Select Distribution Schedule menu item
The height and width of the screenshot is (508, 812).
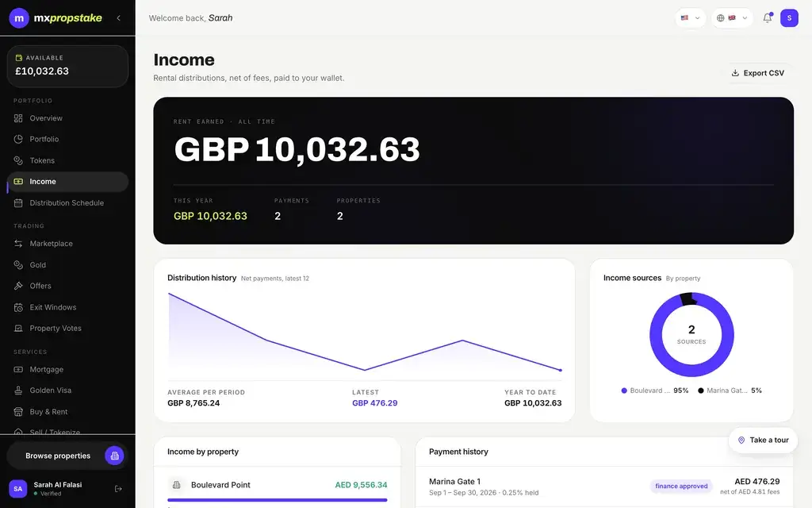[x=68, y=202]
